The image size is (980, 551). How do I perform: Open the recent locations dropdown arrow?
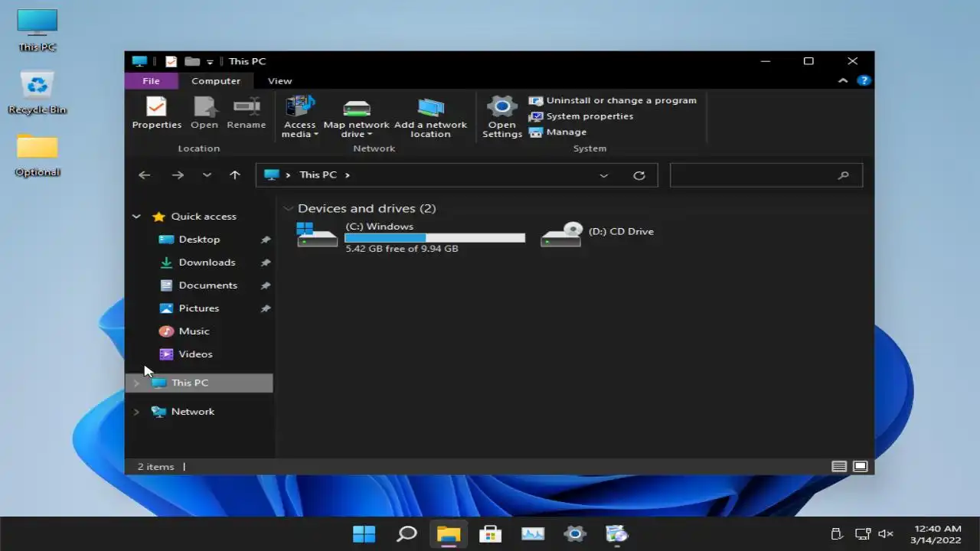coord(207,174)
